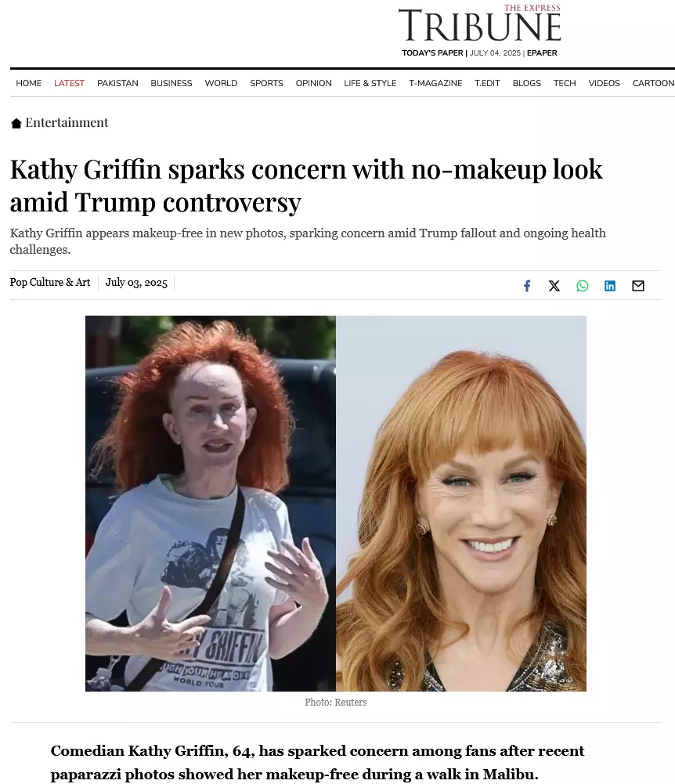
Task: Open TODAY'S PAPER link
Action: (432, 53)
